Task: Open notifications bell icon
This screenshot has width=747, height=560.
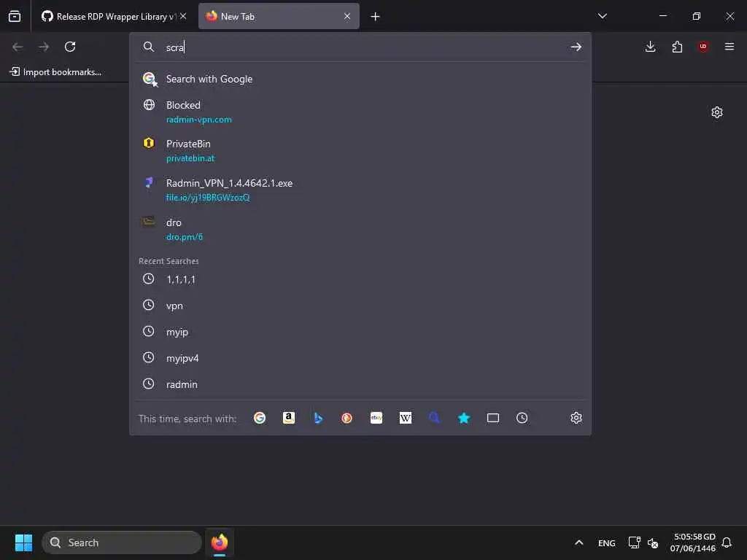Action: [x=727, y=542]
